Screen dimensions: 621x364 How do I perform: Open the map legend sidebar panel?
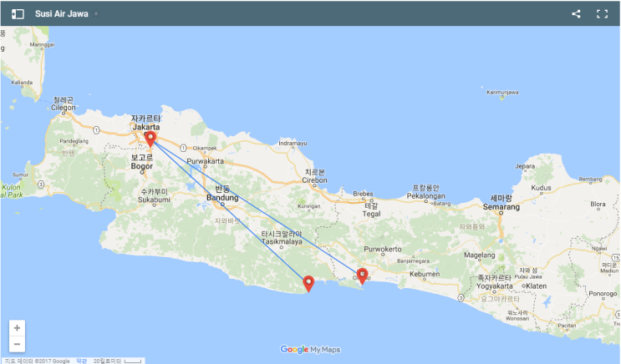[x=18, y=14]
